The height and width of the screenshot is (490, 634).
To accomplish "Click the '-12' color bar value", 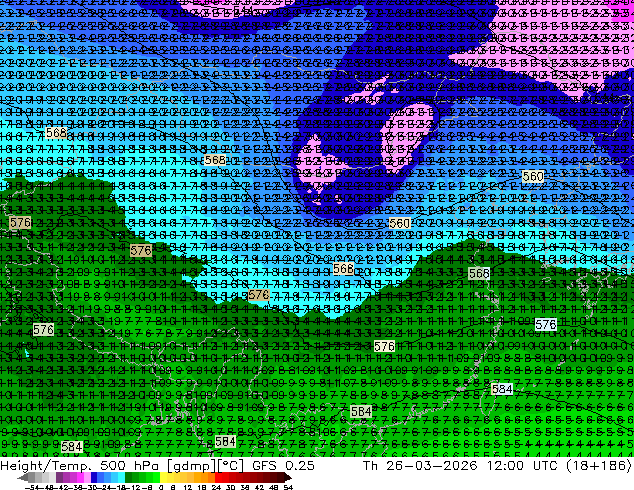I will pyautogui.click(x=134, y=488).
